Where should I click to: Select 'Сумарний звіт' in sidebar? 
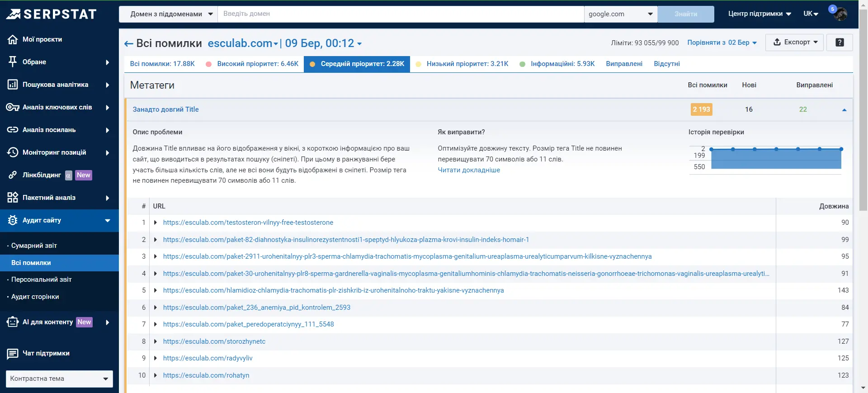[x=34, y=246]
